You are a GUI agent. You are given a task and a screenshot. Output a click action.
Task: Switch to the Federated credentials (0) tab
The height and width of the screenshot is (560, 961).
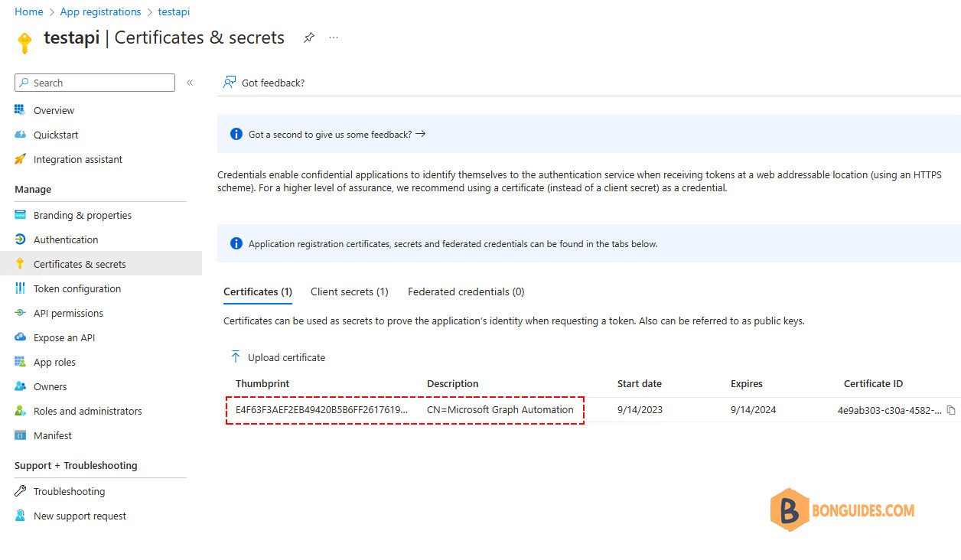click(x=466, y=291)
